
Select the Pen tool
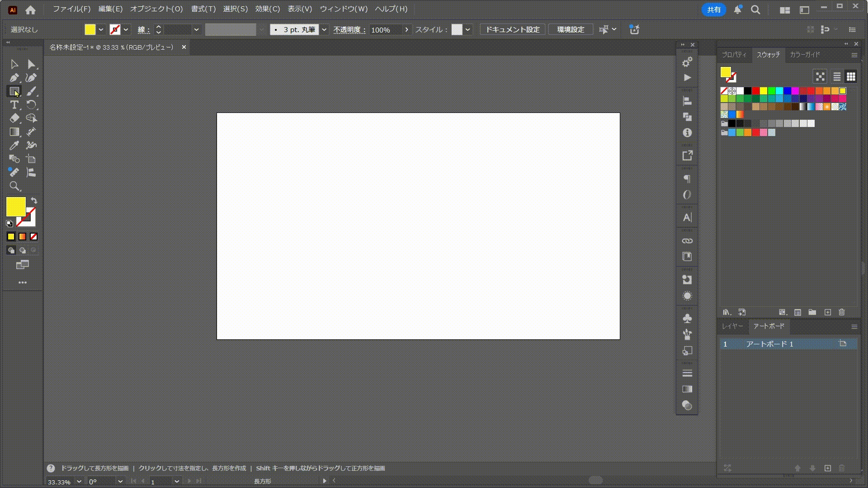(x=14, y=78)
